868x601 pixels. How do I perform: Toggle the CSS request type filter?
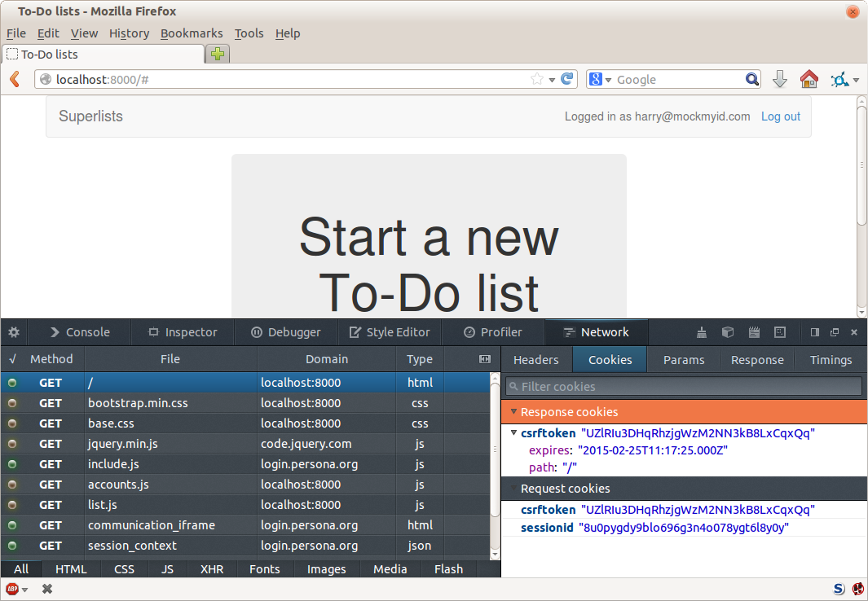124,569
